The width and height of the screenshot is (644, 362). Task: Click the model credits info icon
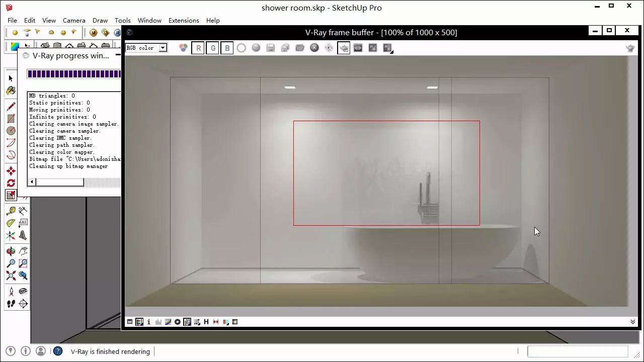click(26, 351)
